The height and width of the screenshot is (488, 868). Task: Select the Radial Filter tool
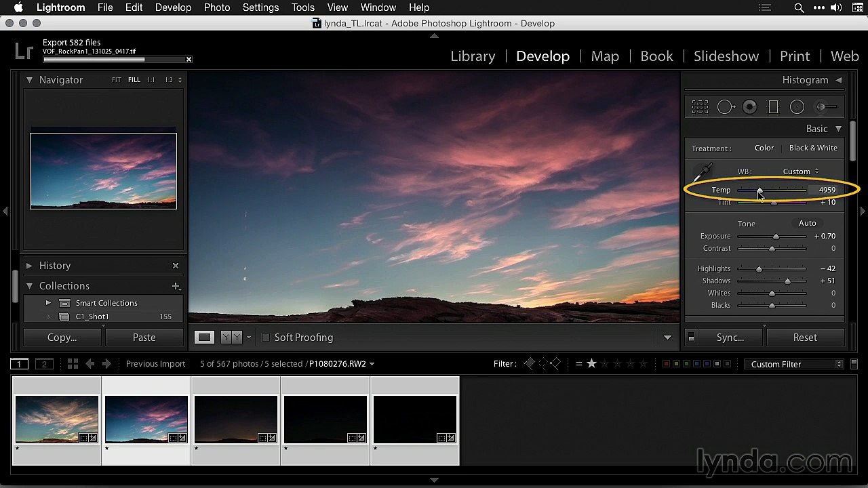click(x=797, y=106)
